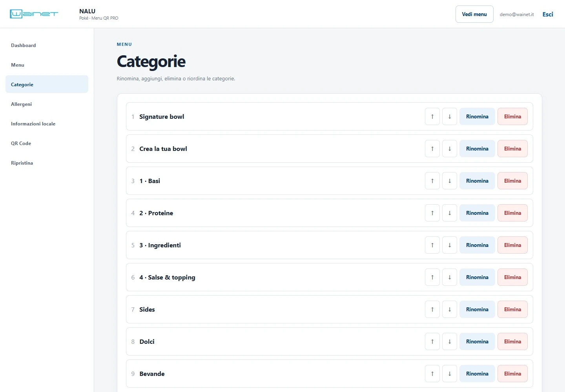Viewport: 565px width, 392px height.
Task: Move Bevande category up
Action: pyautogui.click(x=432, y=374)
